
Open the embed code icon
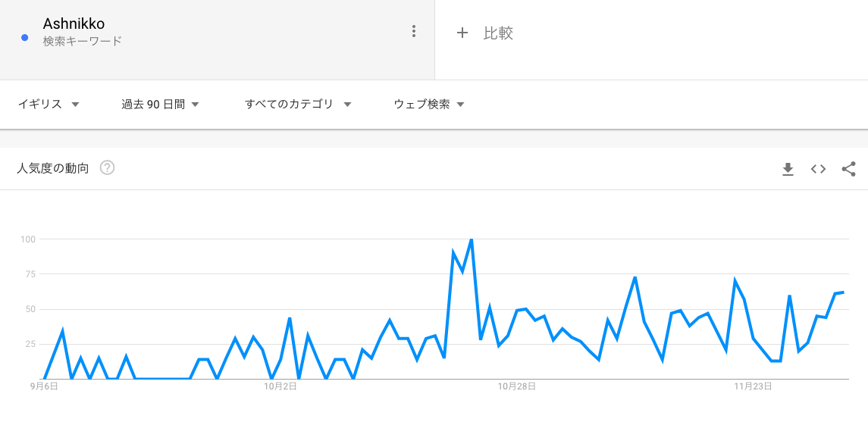[x=818, y=169]
